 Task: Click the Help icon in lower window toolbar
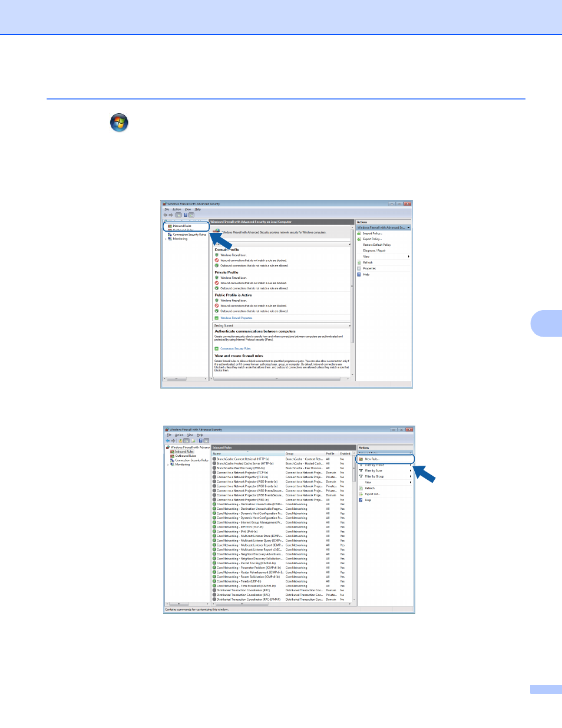(200, 440)
